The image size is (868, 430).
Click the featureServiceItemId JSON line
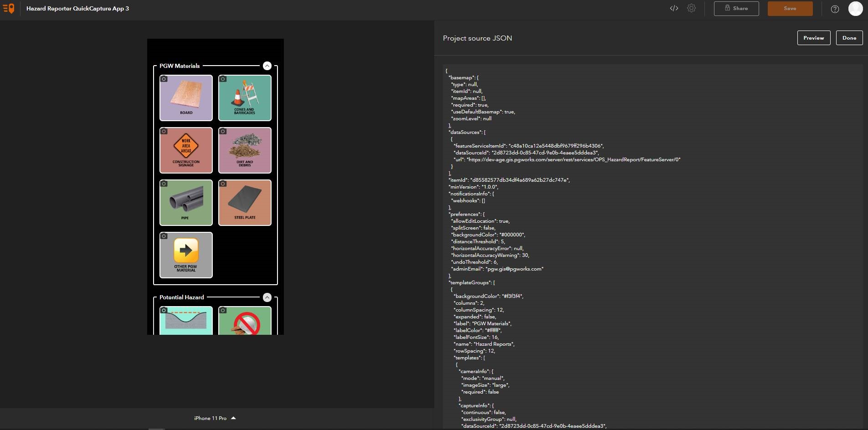(529, 146)
